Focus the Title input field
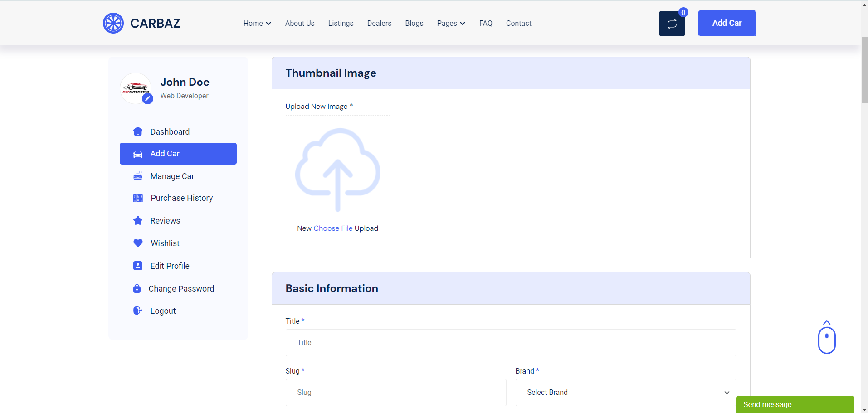Screen dimensions: 868x413 (511, 343)
